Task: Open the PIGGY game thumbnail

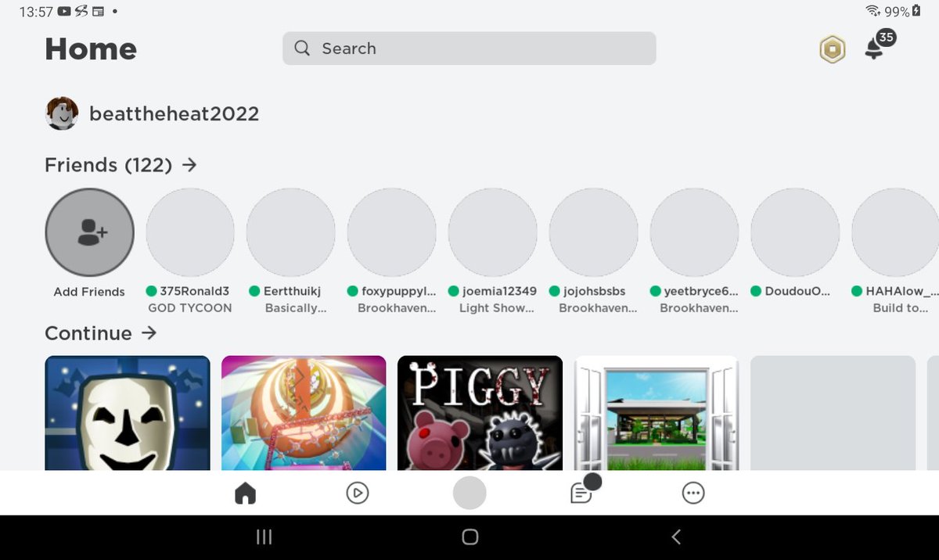Action: [x=480, y=413]
